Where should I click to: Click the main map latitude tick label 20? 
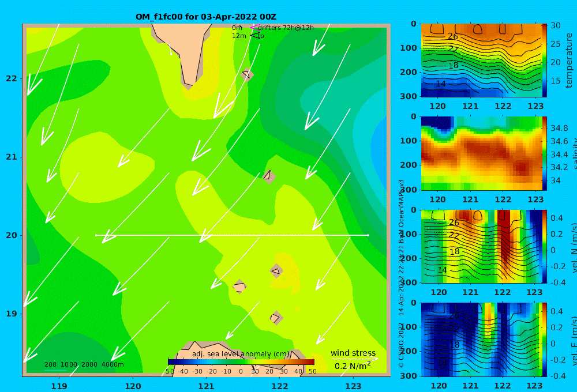(12, 235)
